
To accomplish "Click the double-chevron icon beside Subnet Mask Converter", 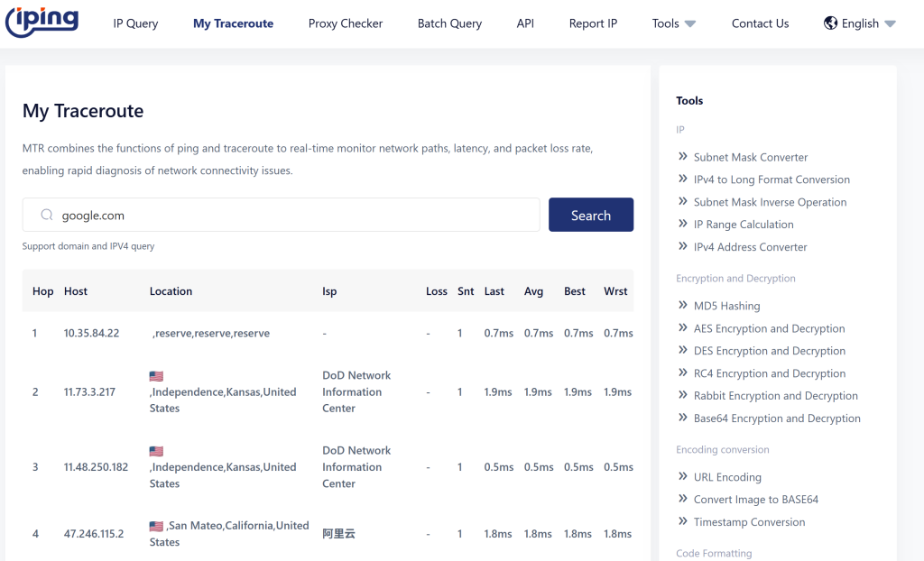I will click(683, 157).
